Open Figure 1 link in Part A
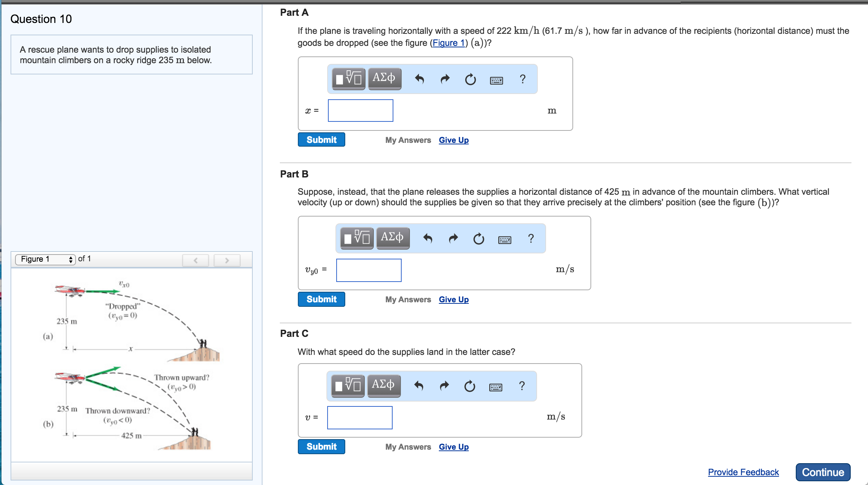 [x=448, y=43]
